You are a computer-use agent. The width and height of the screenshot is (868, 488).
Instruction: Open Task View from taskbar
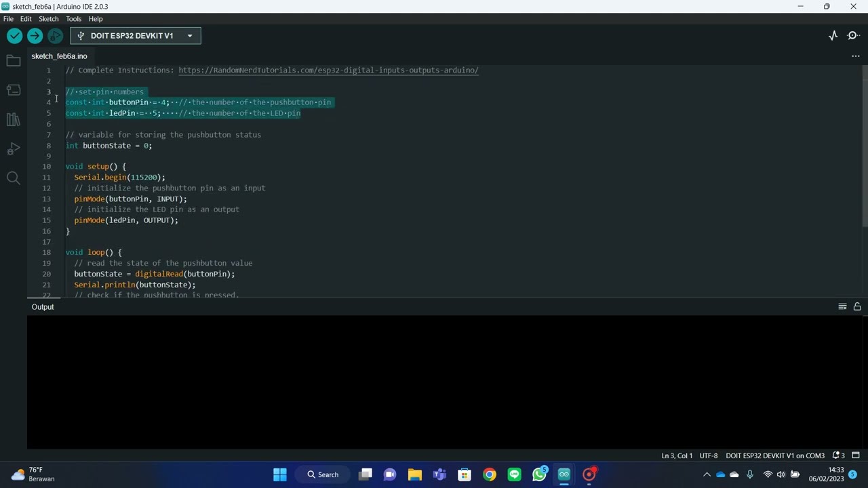pyautogui.click(x=366, y=474)
